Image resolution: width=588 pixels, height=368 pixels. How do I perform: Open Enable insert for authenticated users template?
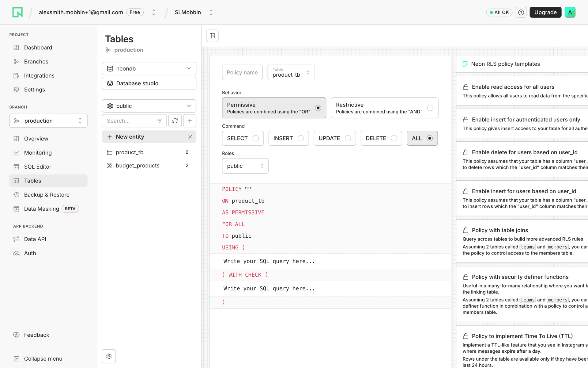click(x=522, y=124)
